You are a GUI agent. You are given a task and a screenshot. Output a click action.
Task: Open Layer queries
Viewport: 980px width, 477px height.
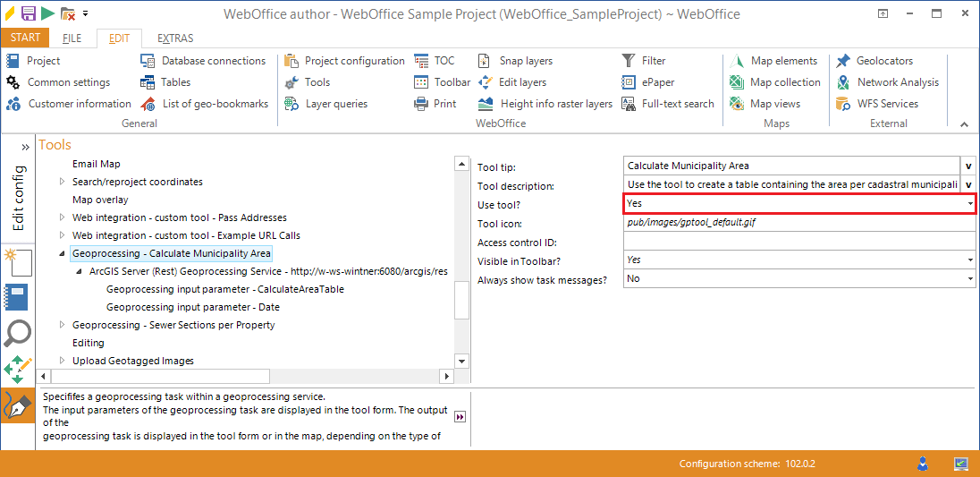tap(325, 104)
